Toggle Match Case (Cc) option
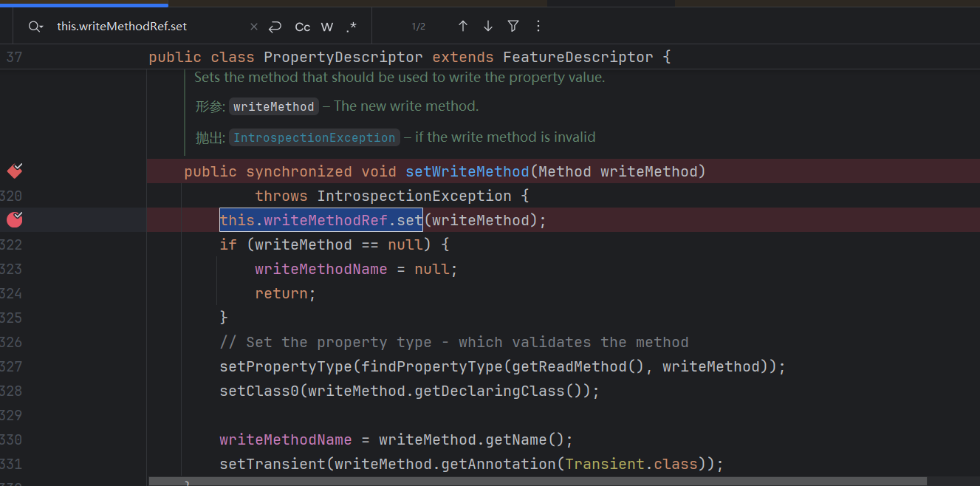Image resolution: width=980 pixels, height=486 pixels. pyautogui.click(x=302, y=27)
